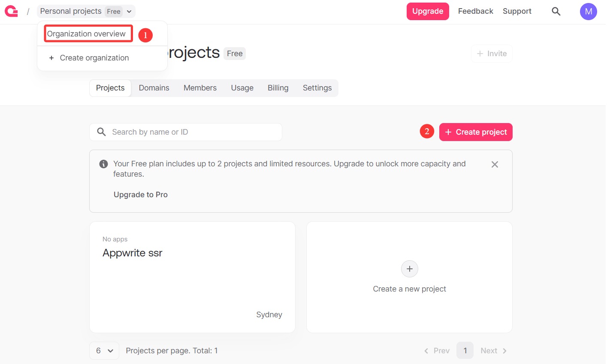Focus the Search by name or ID field
The width and height of the screenshot is (607, 364).
(193, 132)
